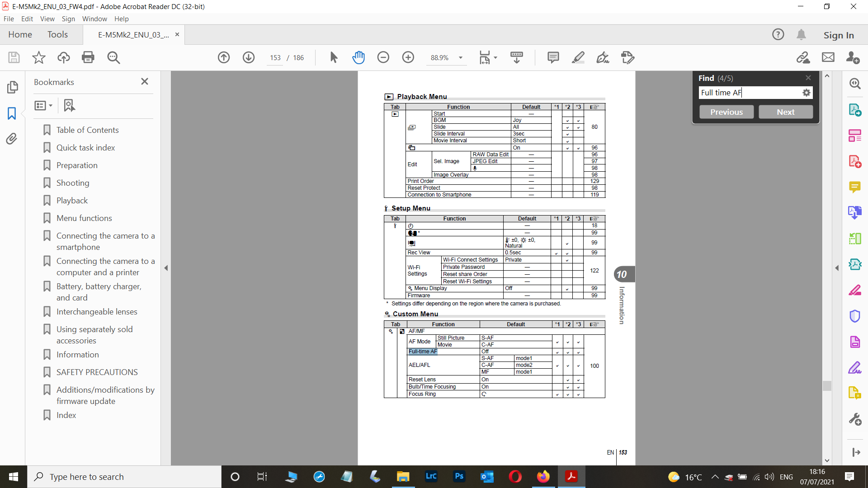Image resolution: width=868 pixels, height=488 pixels.
Task: Click the vertical scrollbar thumb
Action: (x=827, y=385)
